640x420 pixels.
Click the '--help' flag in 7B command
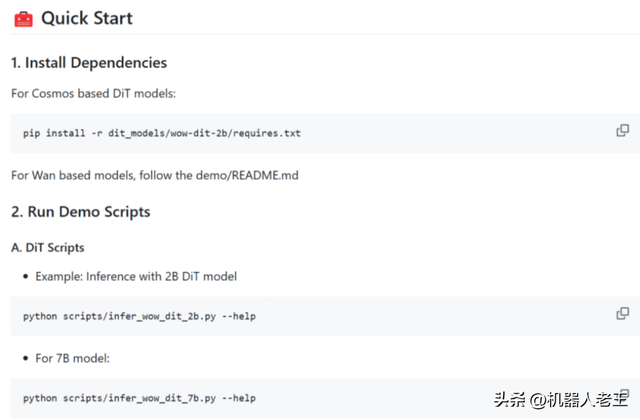point(238,397)
